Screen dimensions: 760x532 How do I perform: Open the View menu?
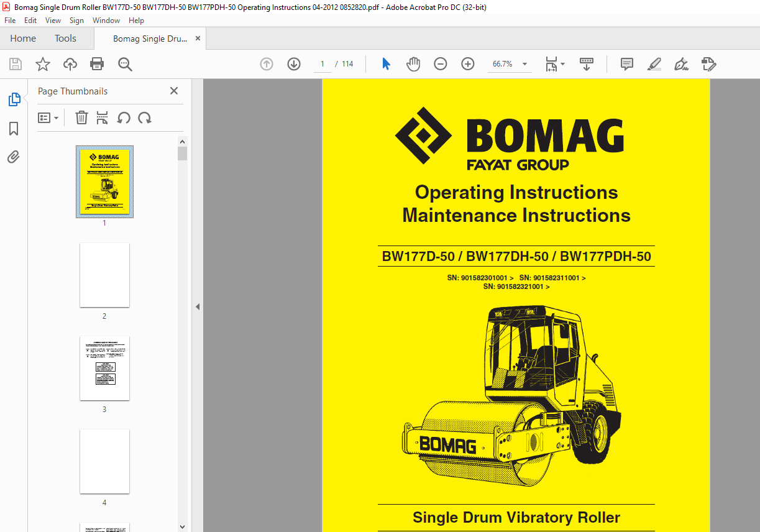[x=53, y=21]
